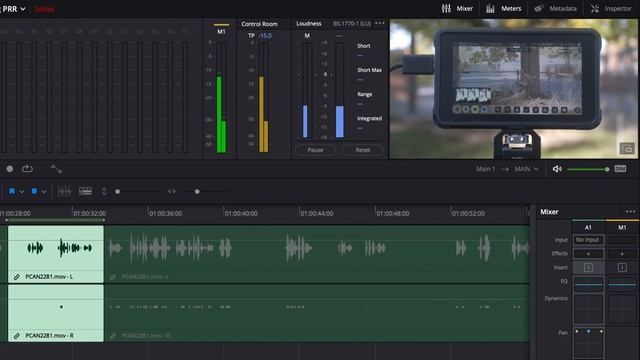The width and height of the screenshot is (640, 360).
Task: Click the M1 level meter
Action: 221,97
